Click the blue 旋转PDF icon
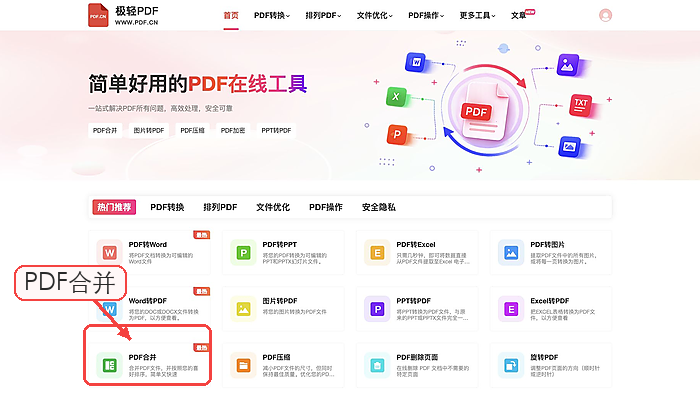The width and height of the screenshot is (700, 395). pyautogui.click(x=511, y=365)
